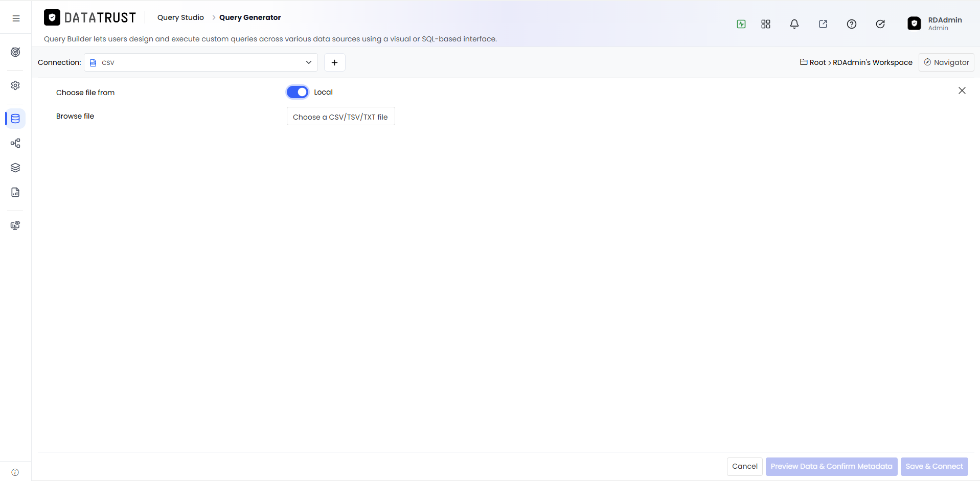The height and width of the screenshot is (481, 980).
Task: Add a new connection with plus button
Action: click(335, 62)
